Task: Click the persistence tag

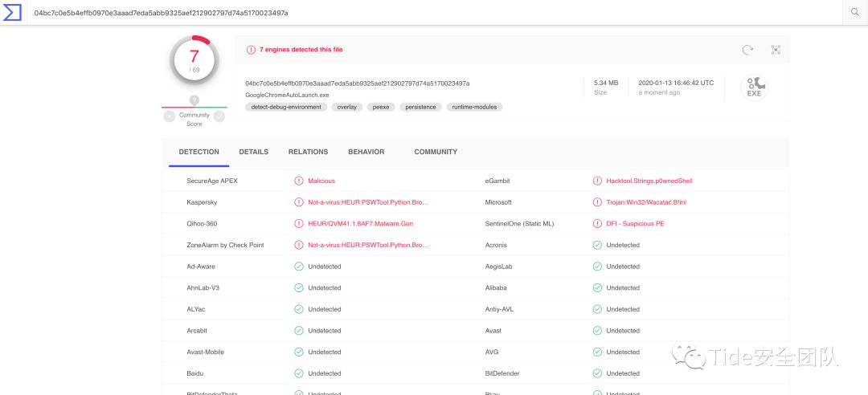Action: 420,107
